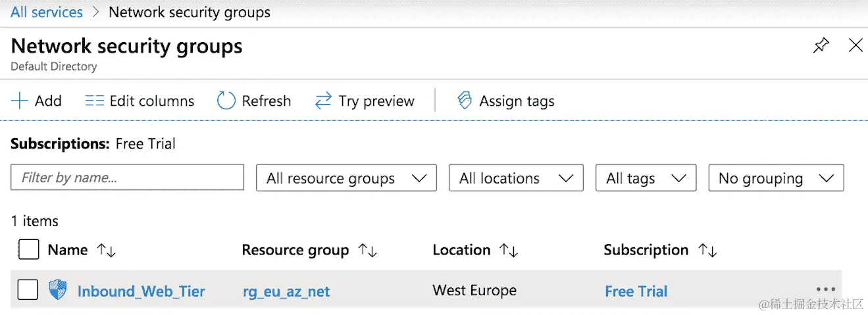
Task: Click the West Europe location cell
Action: [474, 290]
